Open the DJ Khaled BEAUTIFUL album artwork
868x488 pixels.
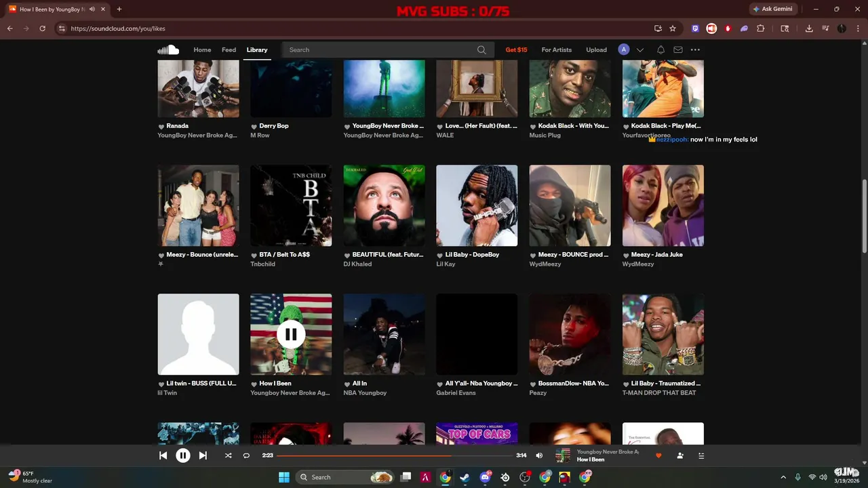point(384,205)
